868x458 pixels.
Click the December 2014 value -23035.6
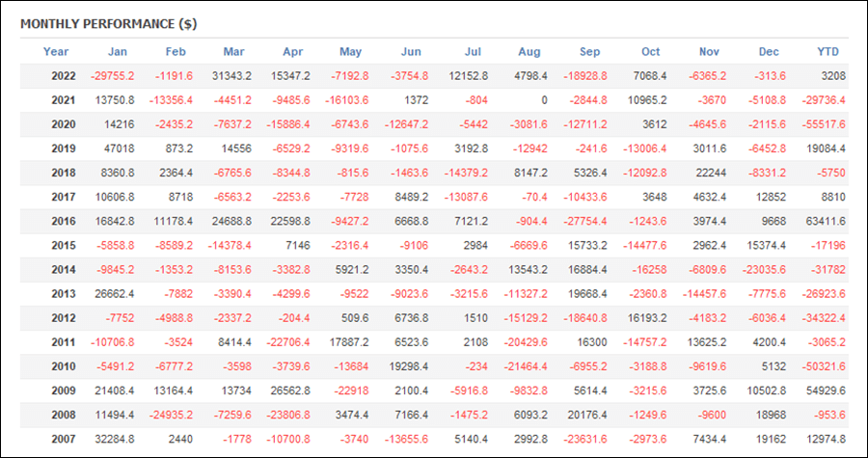tap(764, 270)
